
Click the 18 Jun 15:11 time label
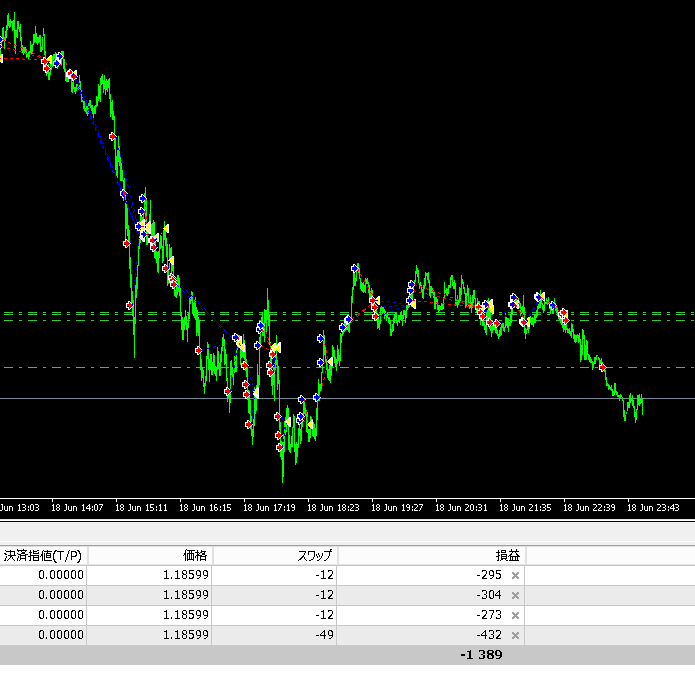[x=141, y=508]
